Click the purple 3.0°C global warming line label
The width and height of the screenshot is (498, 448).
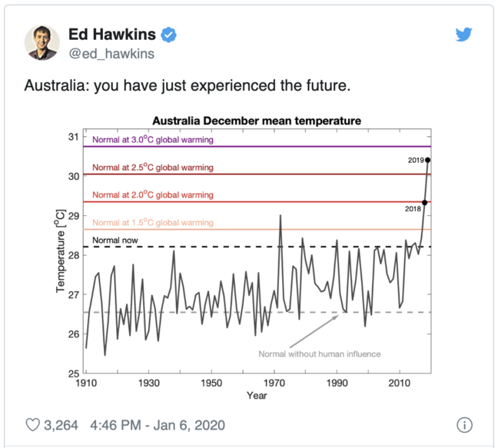tap(152, 140)
